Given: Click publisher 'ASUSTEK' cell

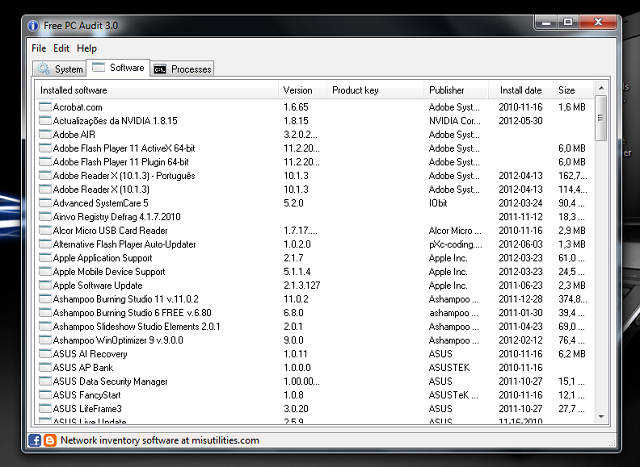Looking at the screenshot, I should 449,367.
